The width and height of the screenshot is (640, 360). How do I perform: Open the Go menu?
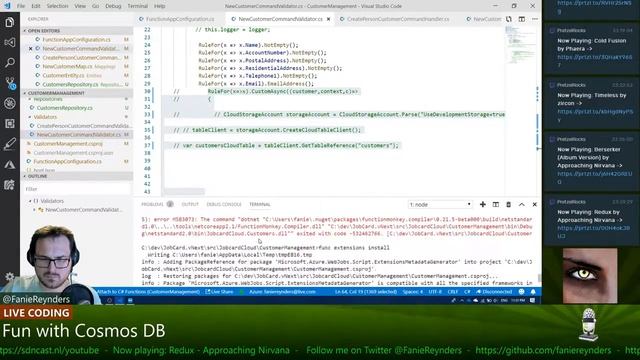point(96,6)
